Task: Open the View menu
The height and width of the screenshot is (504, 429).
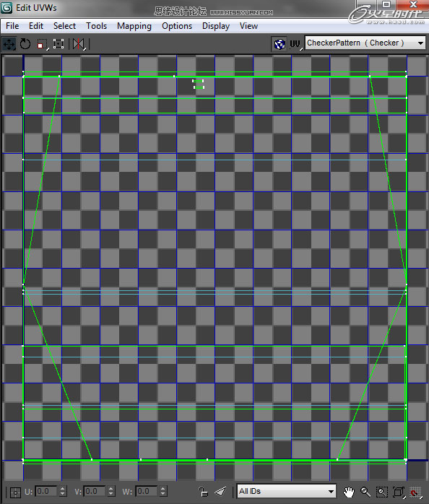Action: [x=248, y=26]
